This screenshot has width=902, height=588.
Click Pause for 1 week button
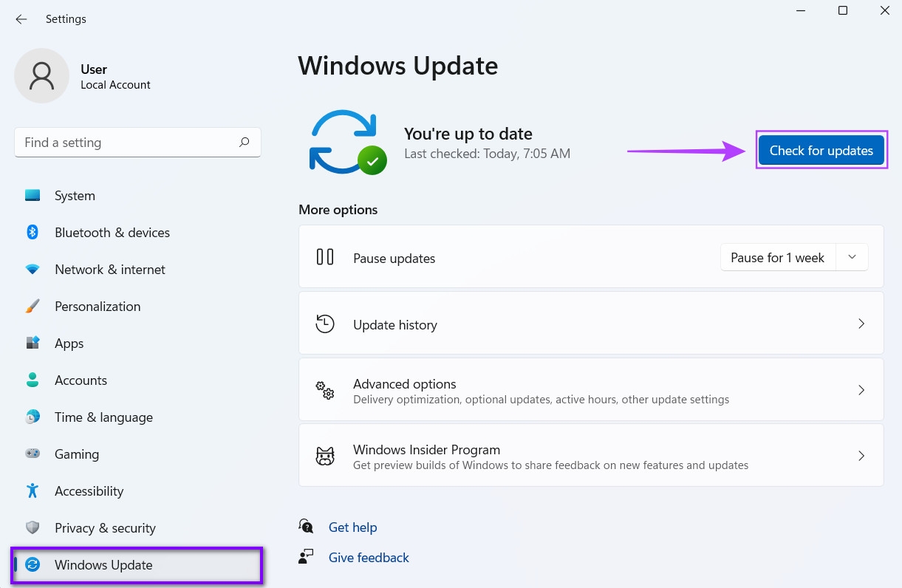point(778,258)
